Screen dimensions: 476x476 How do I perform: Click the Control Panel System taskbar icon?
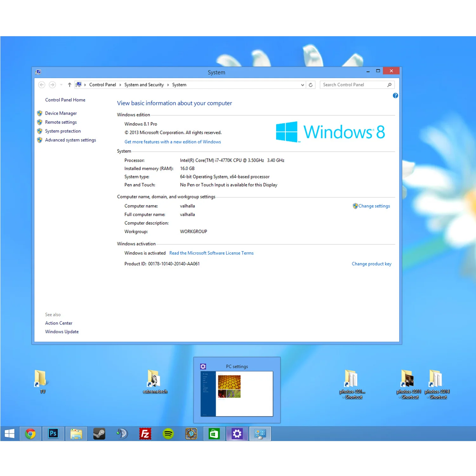pos(260,434)
